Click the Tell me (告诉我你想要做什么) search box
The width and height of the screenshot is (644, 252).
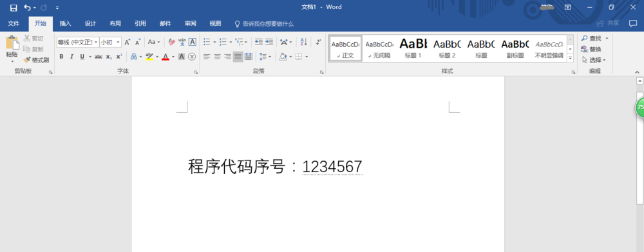263,24
